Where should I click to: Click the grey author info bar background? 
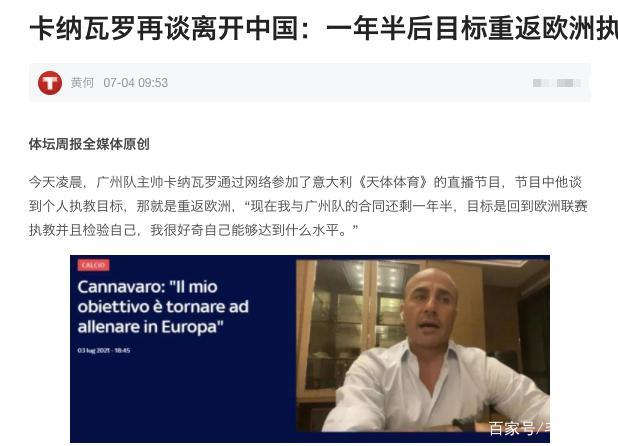pos(310,83)
